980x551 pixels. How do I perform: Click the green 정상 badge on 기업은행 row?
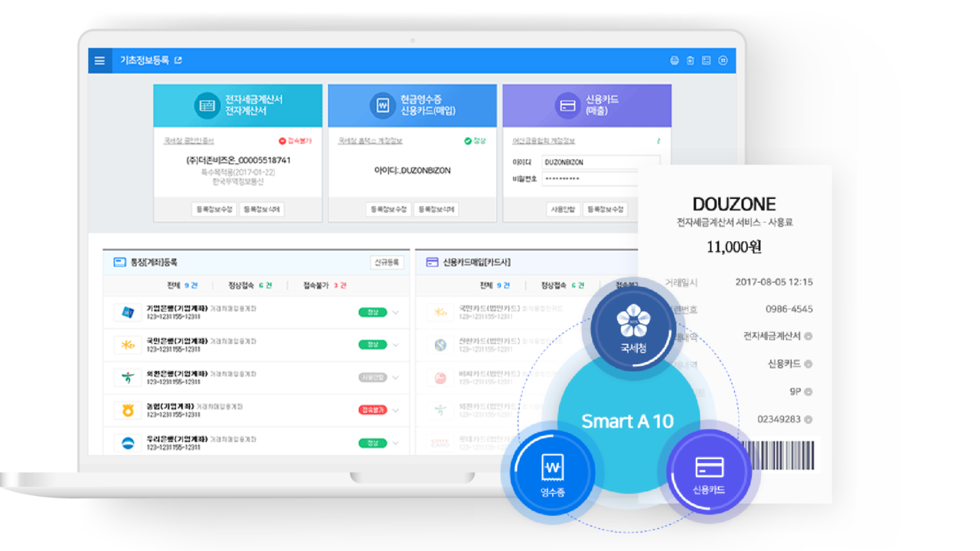tap(372, 312)
